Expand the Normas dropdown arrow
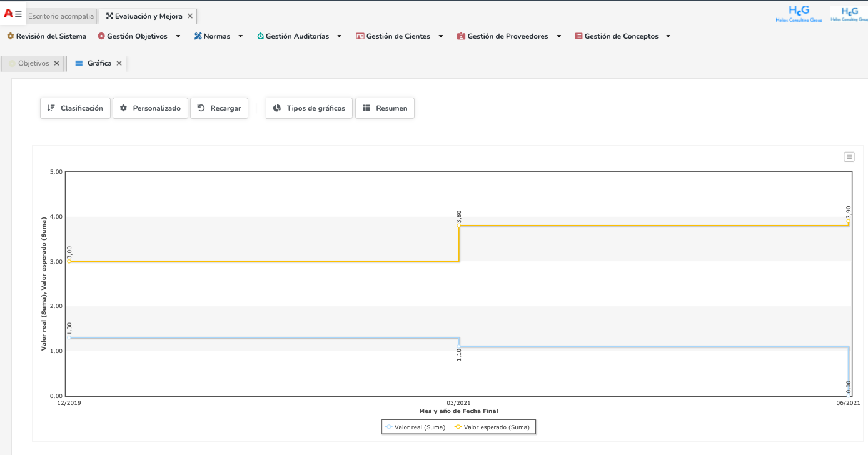 click(x=241, y=36)
